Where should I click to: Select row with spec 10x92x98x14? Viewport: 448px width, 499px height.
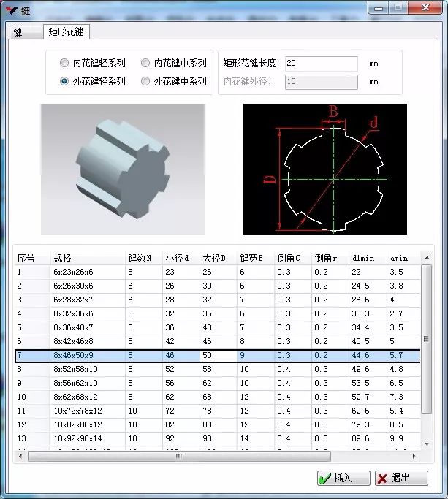[x=218, y=438]
